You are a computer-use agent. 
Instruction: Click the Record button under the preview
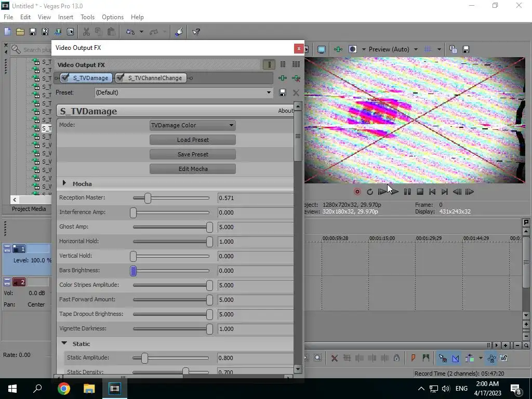pyautogui.click(x=357, y=192)
